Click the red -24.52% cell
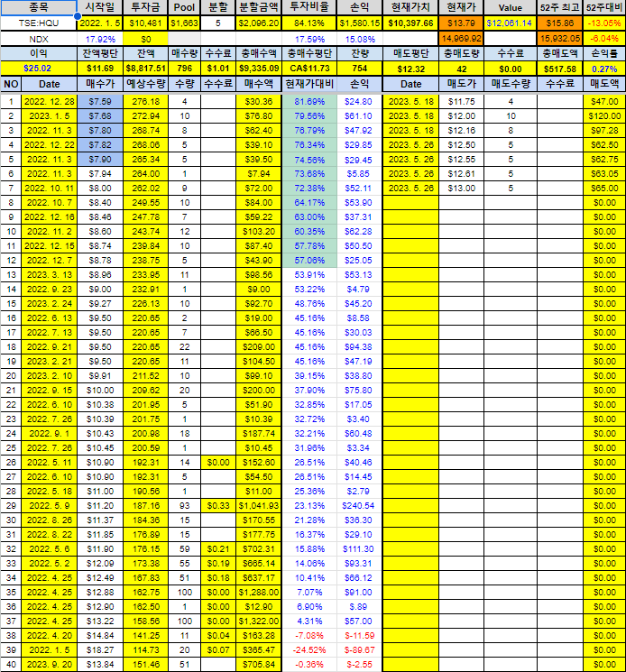This screenshot has height=672, width=626. pyautogui.click(x=309, y=650)
